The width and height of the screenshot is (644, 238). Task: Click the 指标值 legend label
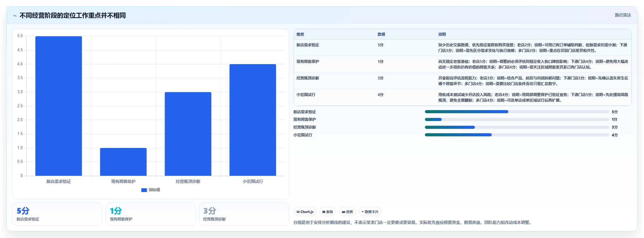tap(154, 190)
